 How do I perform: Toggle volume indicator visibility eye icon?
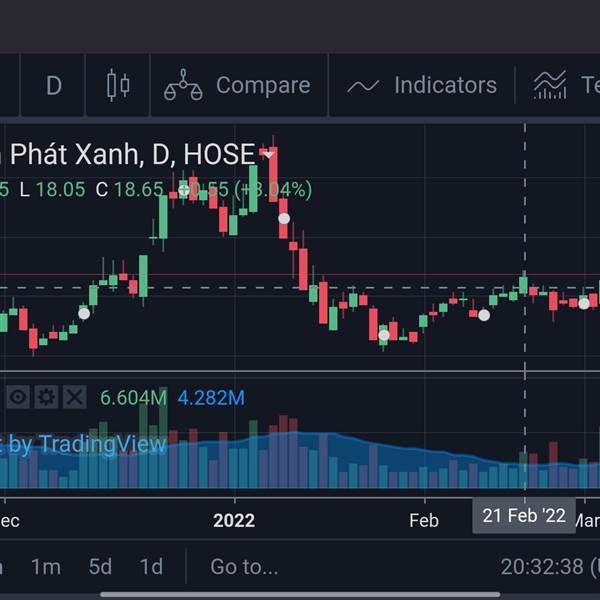pyautogui.click(x=18, y=397)
